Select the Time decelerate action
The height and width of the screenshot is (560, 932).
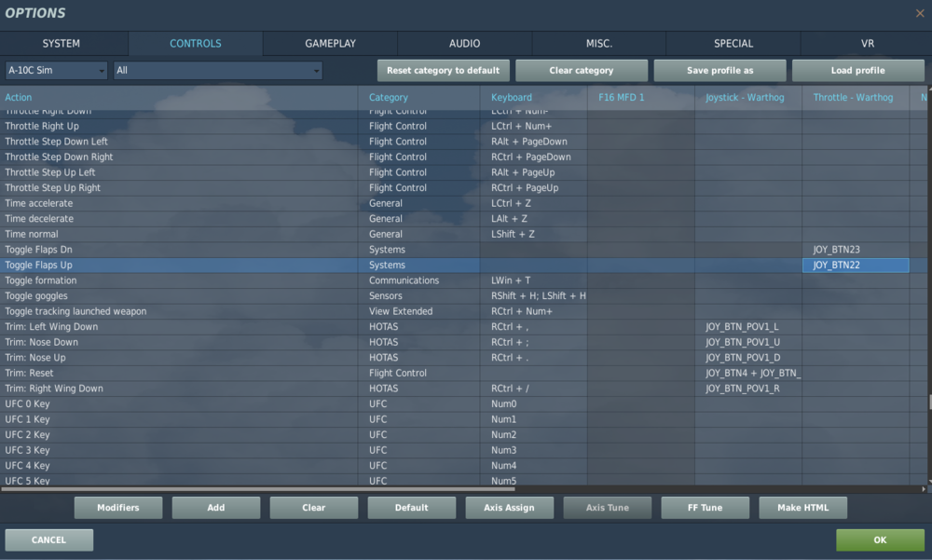pyautogui.click(x=178, y=219)
